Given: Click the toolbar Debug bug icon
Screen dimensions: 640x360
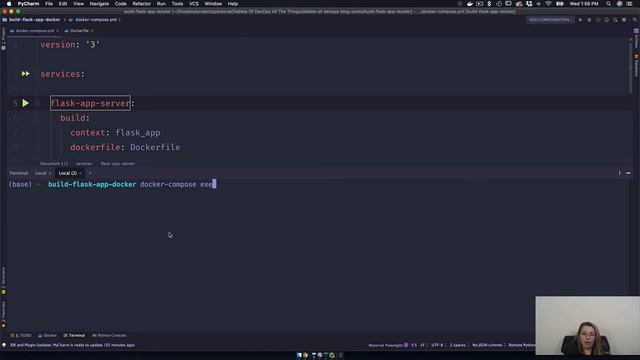Looking at the screenshot, I should coord(589,20).
